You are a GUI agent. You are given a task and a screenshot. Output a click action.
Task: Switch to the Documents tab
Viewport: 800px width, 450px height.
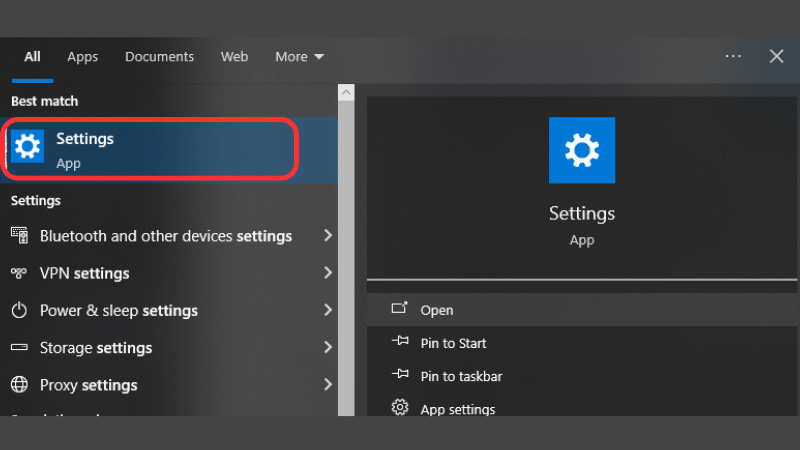click(159, 57)
